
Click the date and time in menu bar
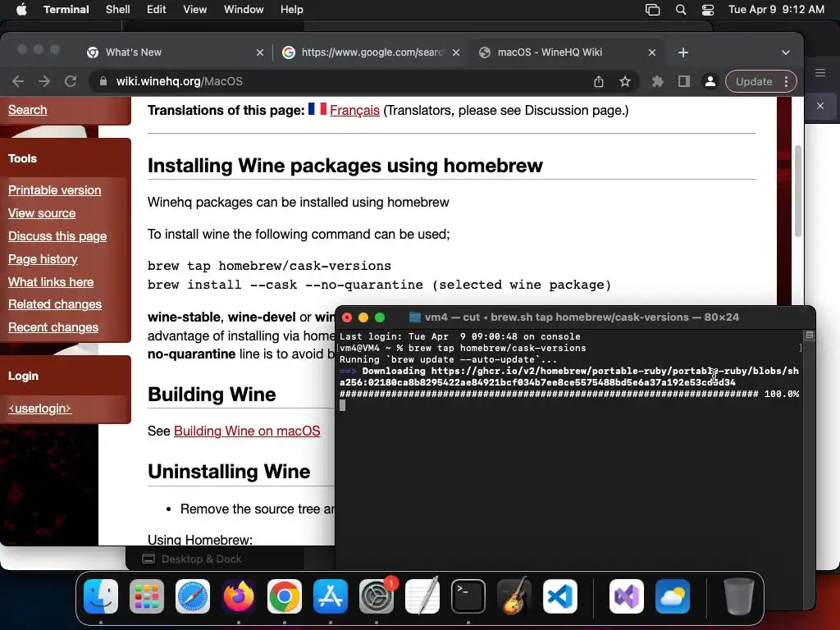[x=776, y=10]
